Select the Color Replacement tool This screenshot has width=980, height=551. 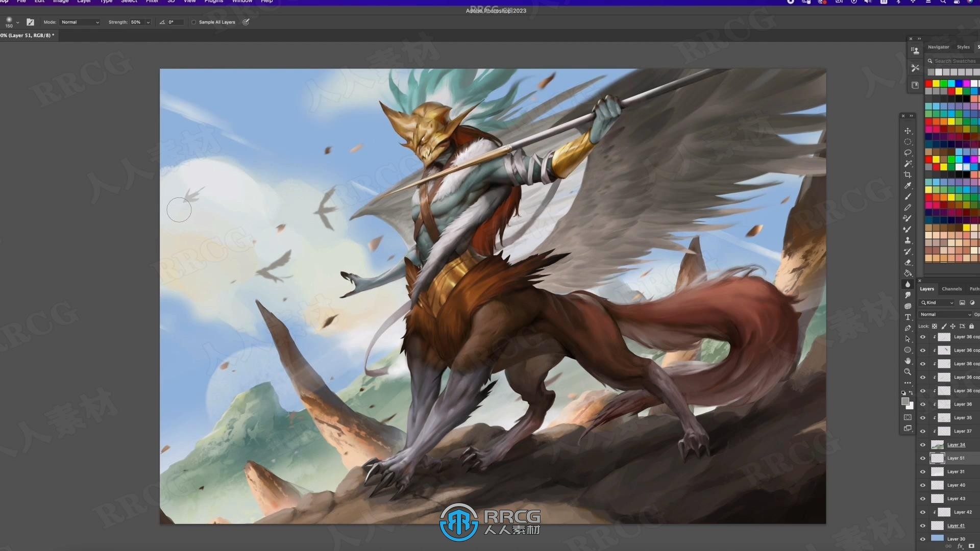click(x=908, y=218)
